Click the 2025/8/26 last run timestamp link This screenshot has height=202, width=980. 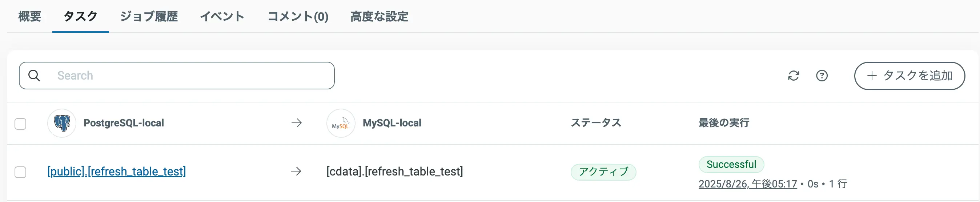click(747, 184)
